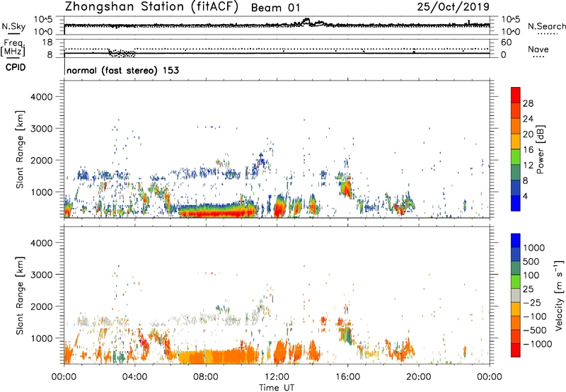Click 'normal (fast stereo) 153' text
This screenshot has width=566, height=392.
(122, 70)
